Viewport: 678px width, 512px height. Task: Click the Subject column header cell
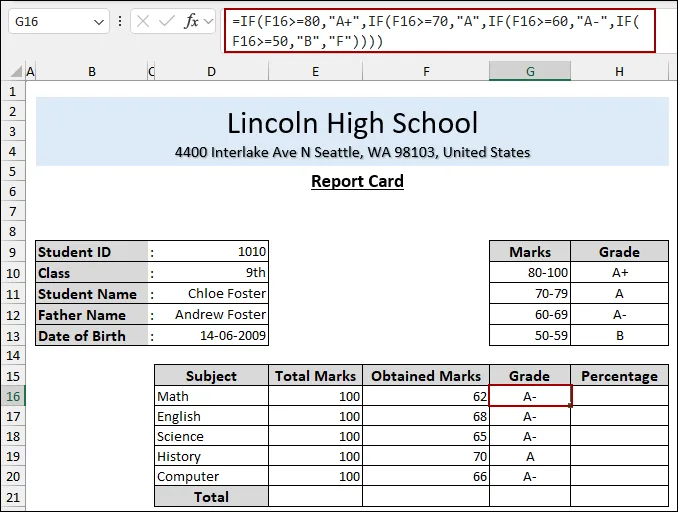click(211, 375)
